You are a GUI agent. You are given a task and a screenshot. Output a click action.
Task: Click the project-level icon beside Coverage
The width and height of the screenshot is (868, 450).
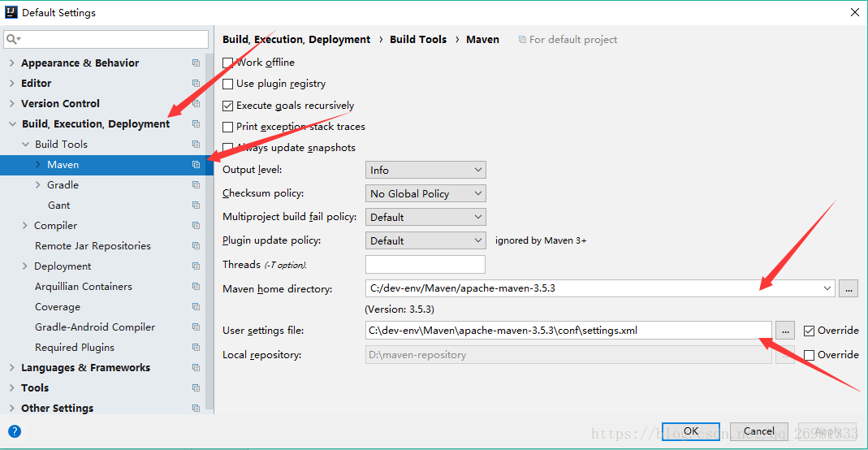(x=196, y=307)
